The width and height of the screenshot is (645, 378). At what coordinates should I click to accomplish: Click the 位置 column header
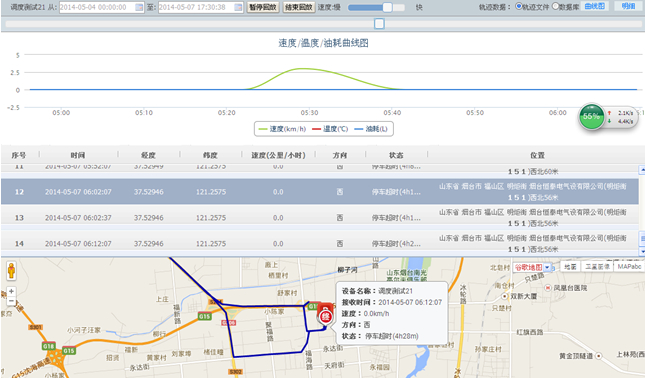click(537, 155)
